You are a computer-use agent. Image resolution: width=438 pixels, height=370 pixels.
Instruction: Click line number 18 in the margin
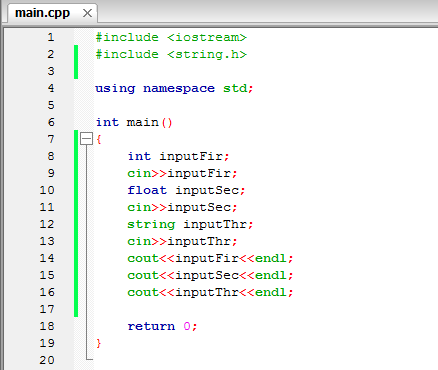pyautogui.click(x=47, y=326)
